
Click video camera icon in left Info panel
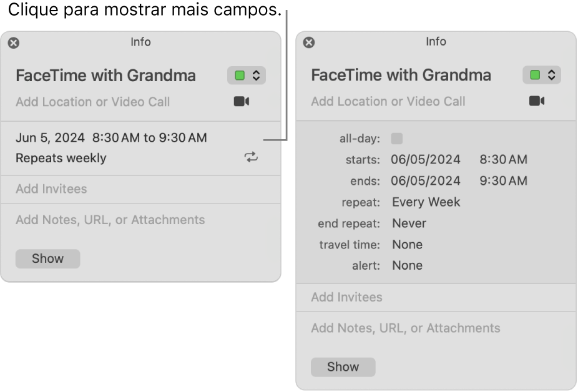[242, 102]
